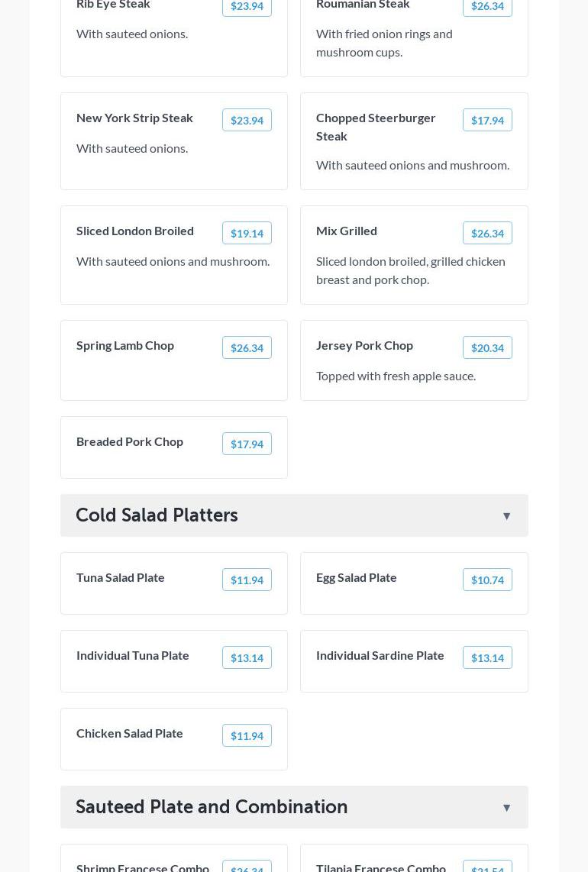Click the Tuna Salad Plate $11.94 price
Image resolution: width=588 pixels, height=872 pixels.
247,580
